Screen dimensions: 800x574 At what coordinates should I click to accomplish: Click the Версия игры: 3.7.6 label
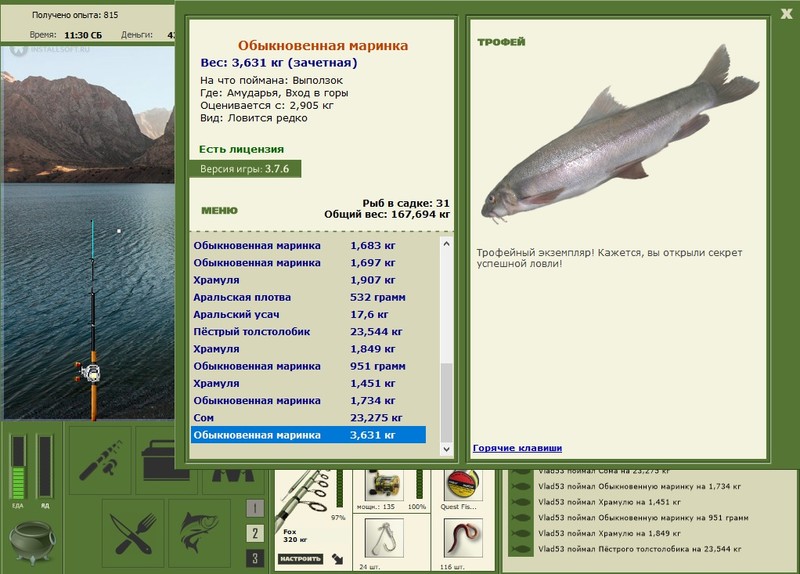click(x=245, y=169)
